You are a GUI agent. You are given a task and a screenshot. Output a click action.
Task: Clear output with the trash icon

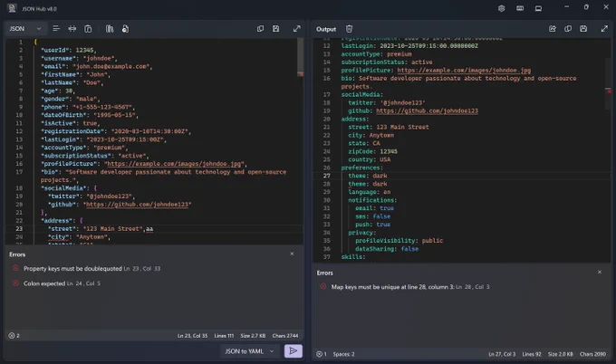coord(349,29)
